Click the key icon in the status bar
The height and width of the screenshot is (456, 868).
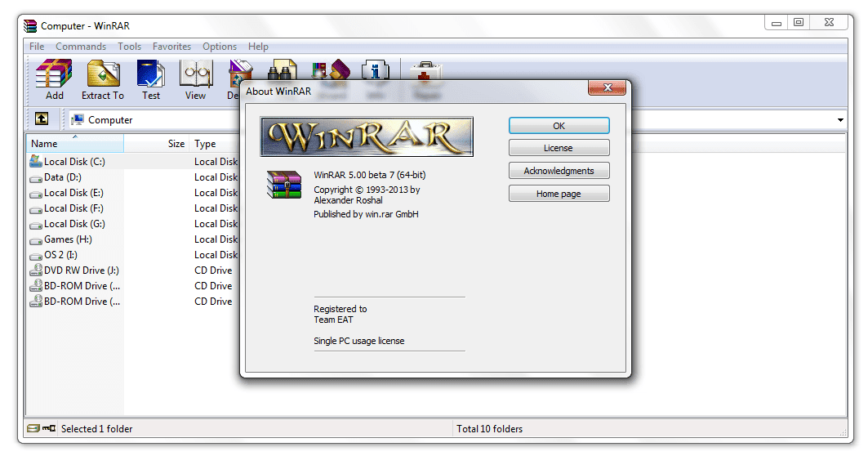click(x=49, y=428)
